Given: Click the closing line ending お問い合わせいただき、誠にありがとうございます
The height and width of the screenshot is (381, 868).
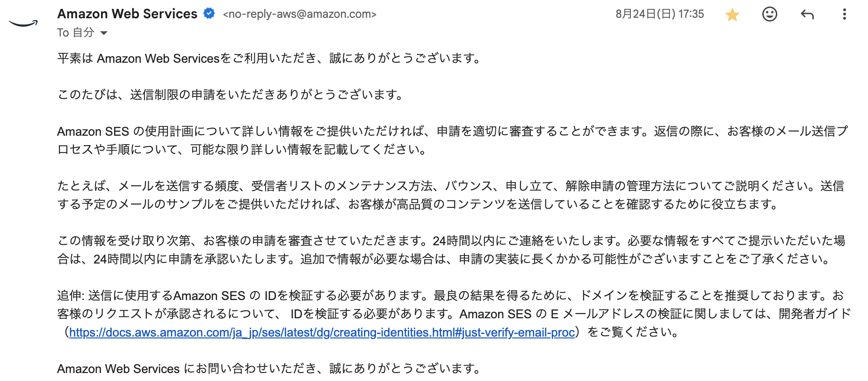Looking at the screenshot, I should tap(269, 369).
